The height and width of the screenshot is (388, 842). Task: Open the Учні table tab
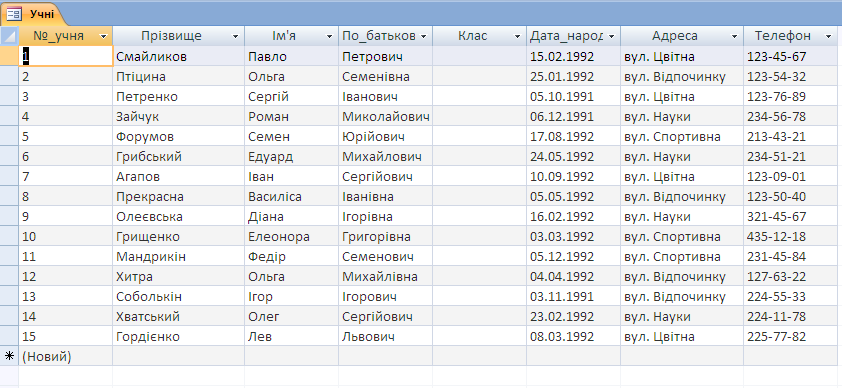[33, 13]
